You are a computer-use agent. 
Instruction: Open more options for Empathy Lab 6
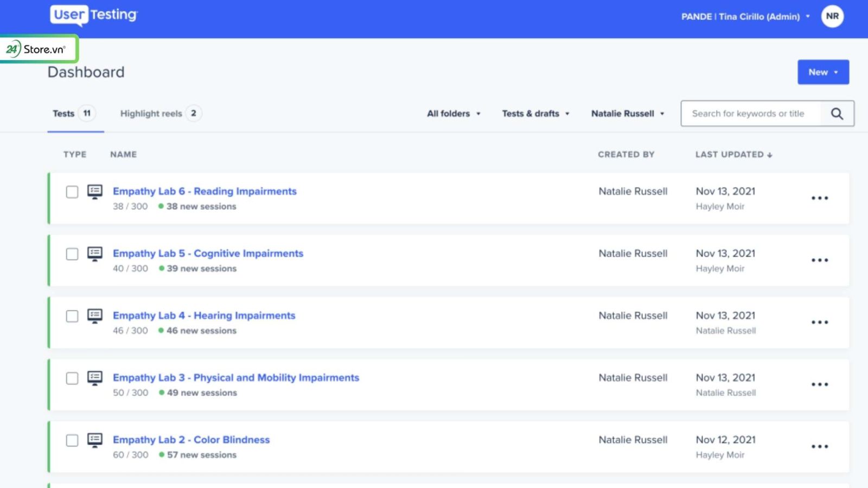coord(820,198)
